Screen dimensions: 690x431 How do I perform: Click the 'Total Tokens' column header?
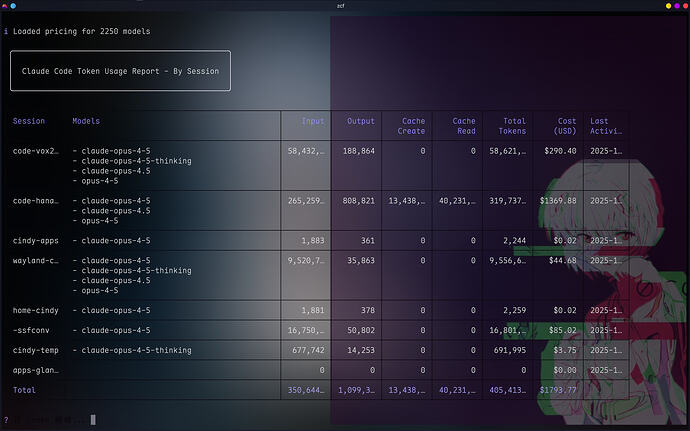click(x=512, y=126)
